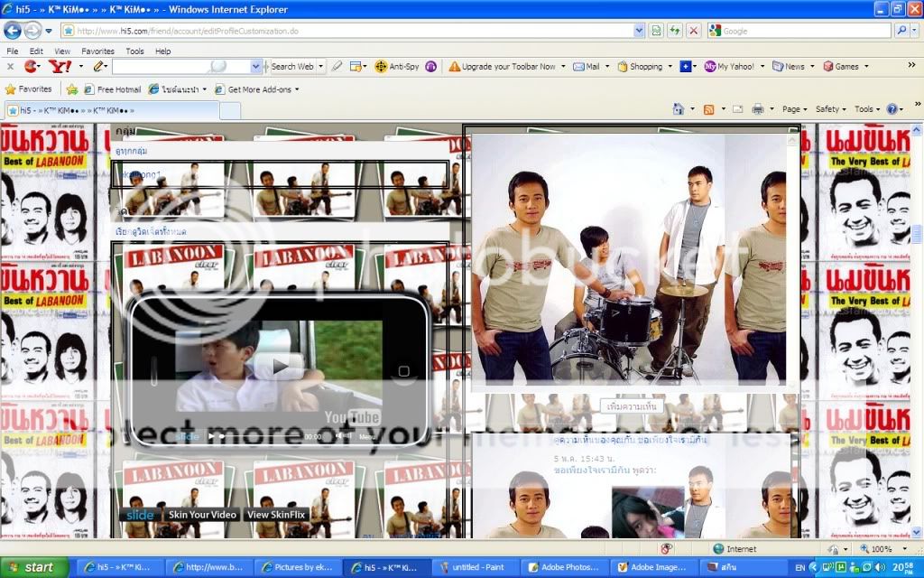Screen dimensions: 924x578
Task: Open a new blank tab
Action: tap(230, 110)
